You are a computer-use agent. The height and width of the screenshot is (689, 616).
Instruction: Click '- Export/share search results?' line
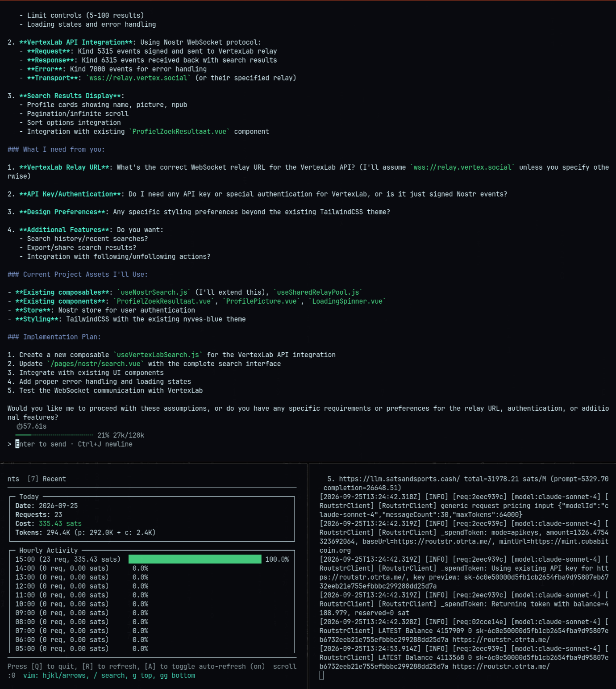tap(78, 248)
